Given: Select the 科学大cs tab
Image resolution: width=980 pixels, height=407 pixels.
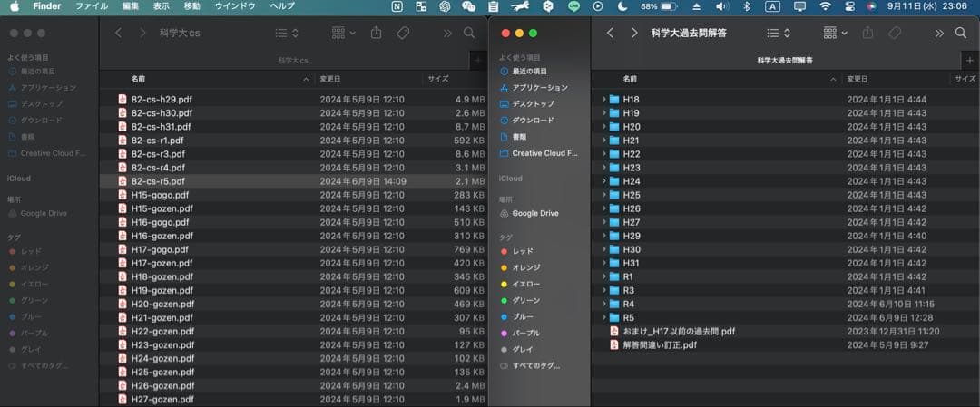Looking at the screenshot, I should tap(284, 61).
